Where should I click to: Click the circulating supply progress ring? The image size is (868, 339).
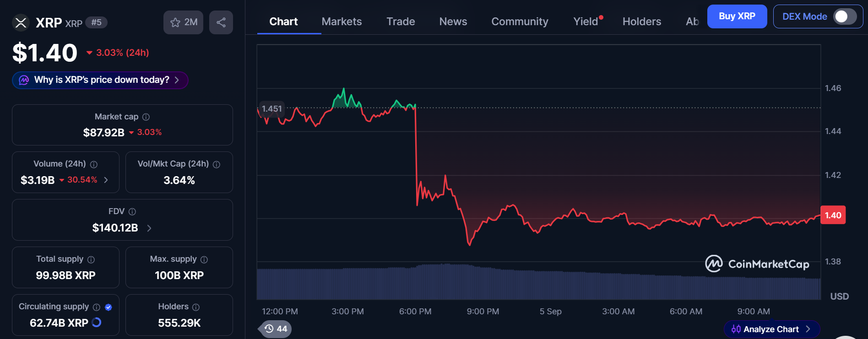[x=97, y=323]
